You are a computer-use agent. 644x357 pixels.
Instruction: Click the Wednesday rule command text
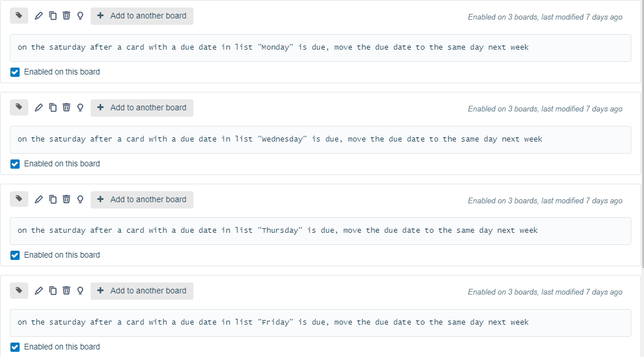280,139
